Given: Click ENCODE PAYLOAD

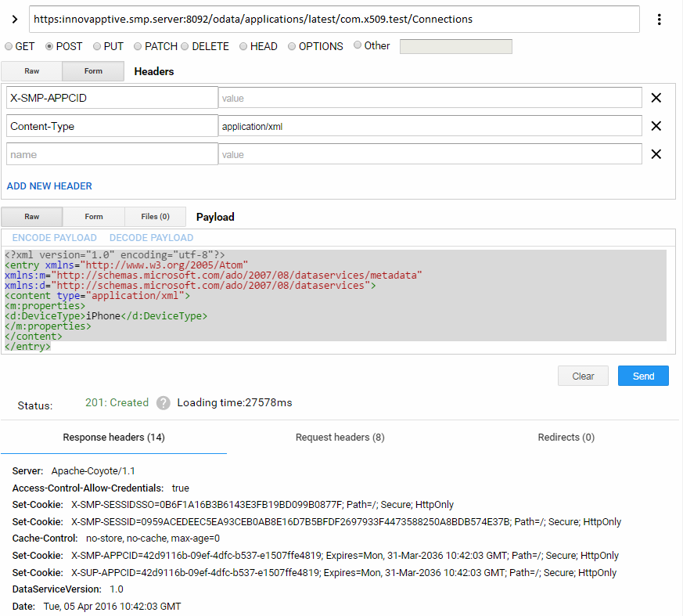Looking at the screenshot, I should (54, 237).
